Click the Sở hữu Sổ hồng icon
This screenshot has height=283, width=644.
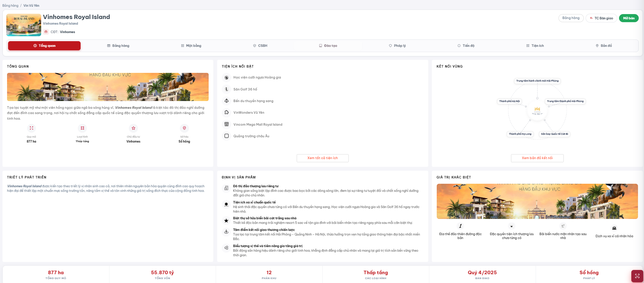coord(184,128)
